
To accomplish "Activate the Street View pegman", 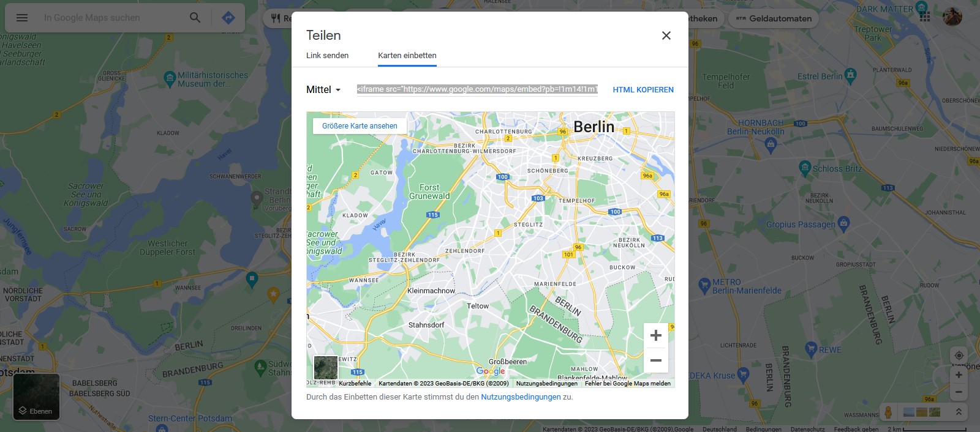I will click(888, 412).
